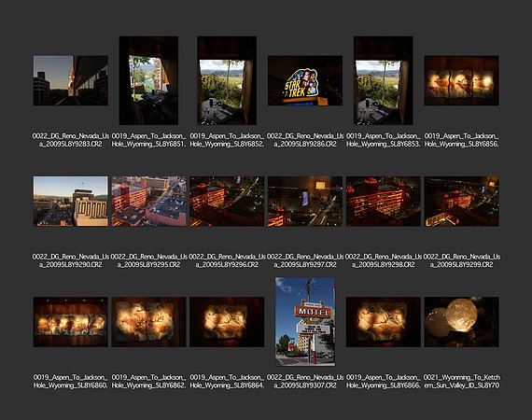The width and height of the screenshot is (532, 420).
Task: Select the Star Trek sign thumbnail
Action: click(305, 80)
